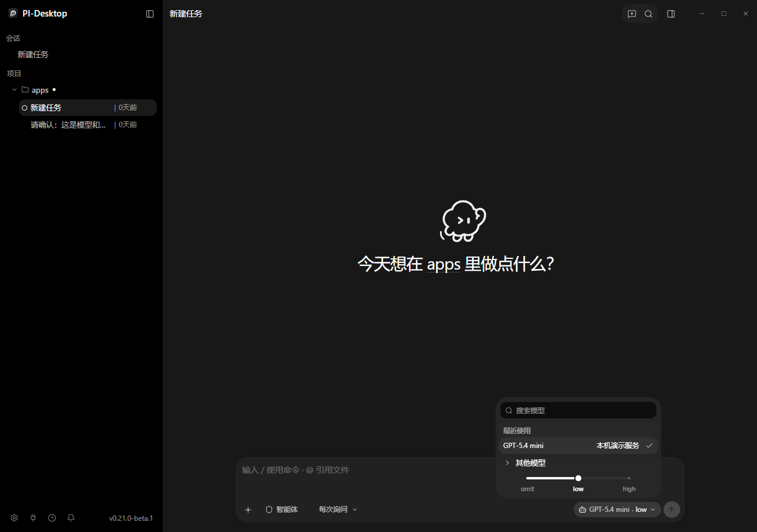The image size is (757, 532).
Task: Collapse the apps project chevron
Action: point(14,90)
